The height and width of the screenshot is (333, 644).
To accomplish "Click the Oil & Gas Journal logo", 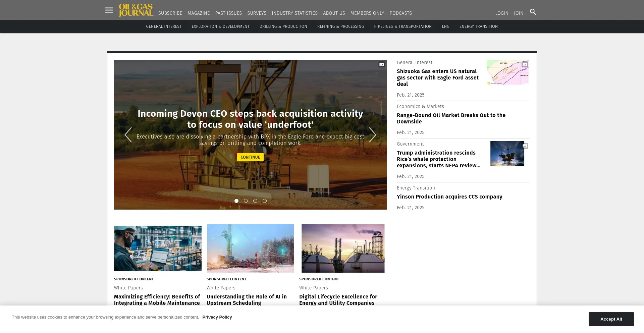I will tap(136, 10).
